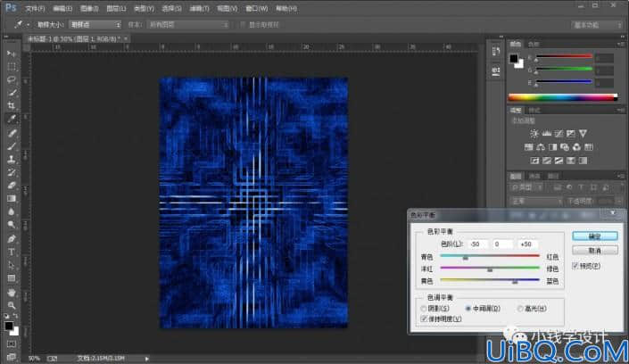Select the Hand tool

click(12, 292)
